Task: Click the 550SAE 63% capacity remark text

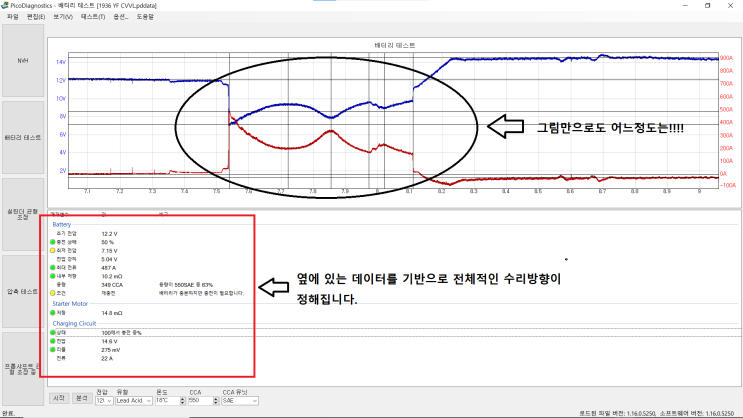Action: [x=185, y=285]
